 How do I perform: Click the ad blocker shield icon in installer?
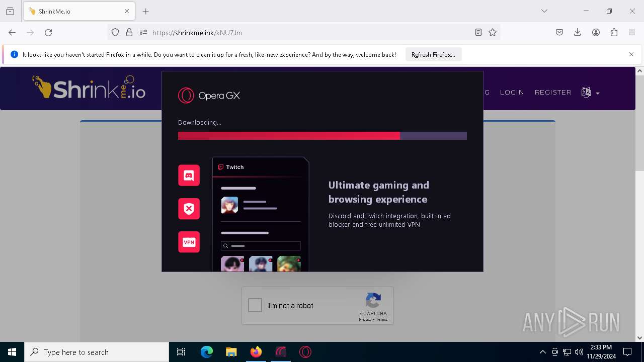[189, 209]
